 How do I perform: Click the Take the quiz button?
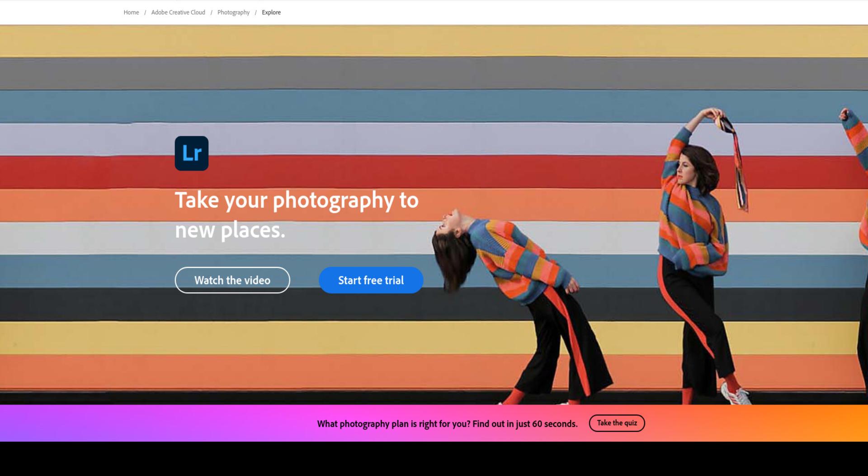point(617,423)
